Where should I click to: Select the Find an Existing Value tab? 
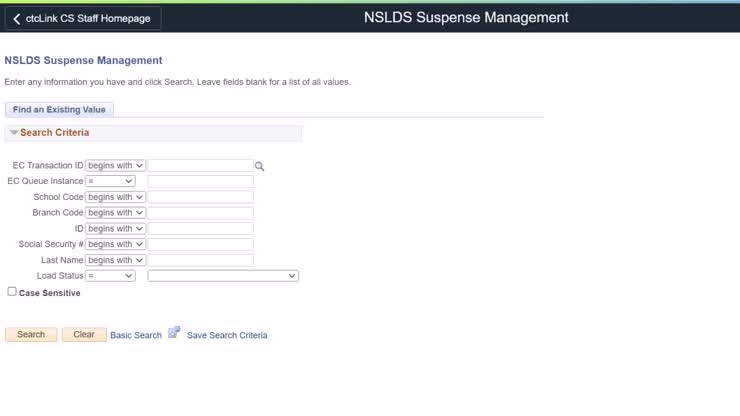click(59, 110)
